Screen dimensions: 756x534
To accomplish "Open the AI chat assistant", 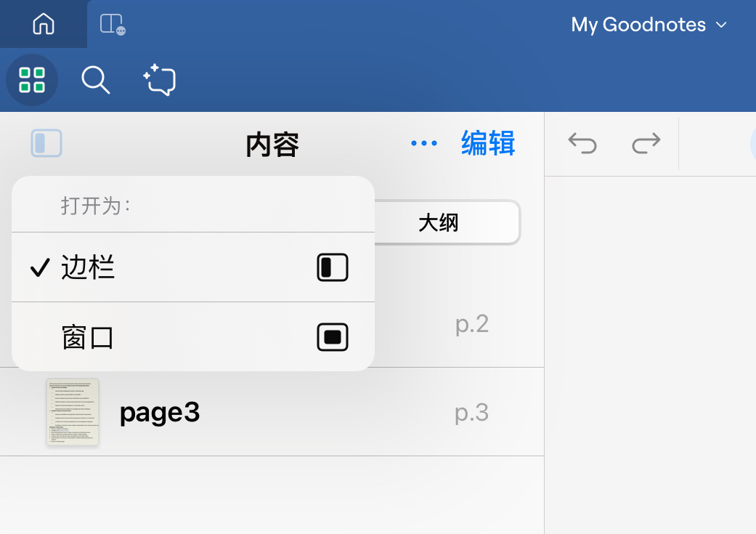I will pyautogui.click(x=160, y=80).
